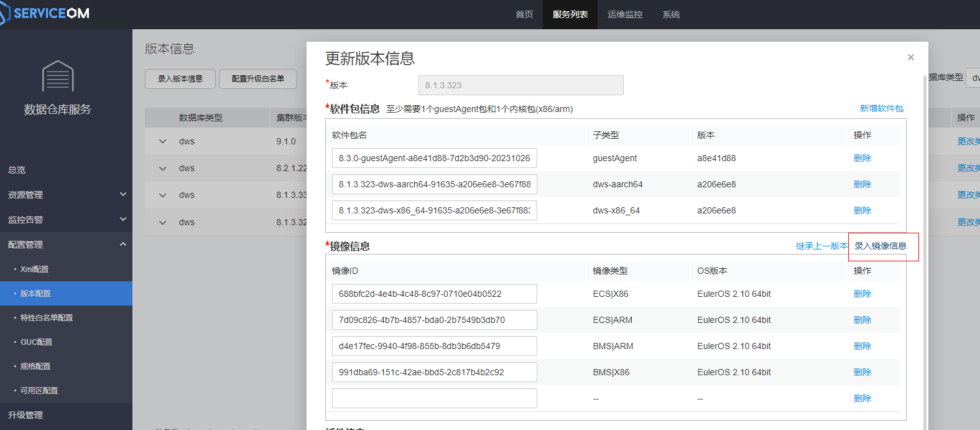980x430 pixels.
Task: Expand the dws 9.1.0 row
Action: point(163,141)
